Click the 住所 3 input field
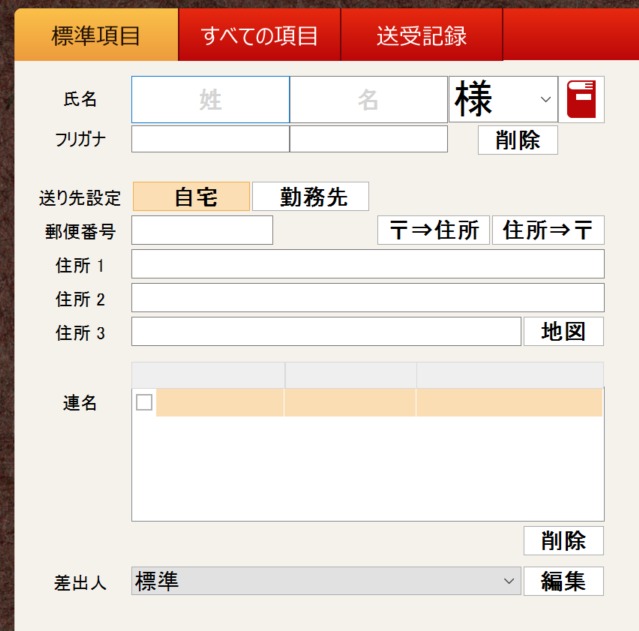Image resolution: width=639 pixels, height=631 pixels. [326, 332]
